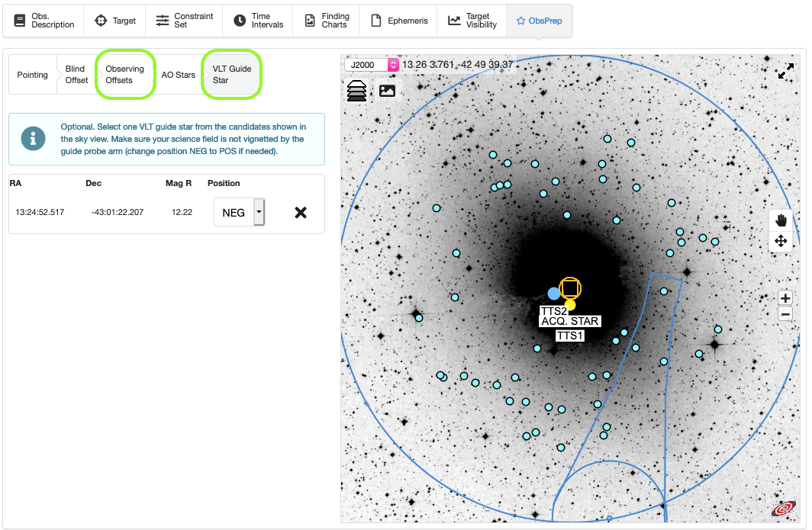
Task: Go to the Observing Offsets step
Action: 125,75
